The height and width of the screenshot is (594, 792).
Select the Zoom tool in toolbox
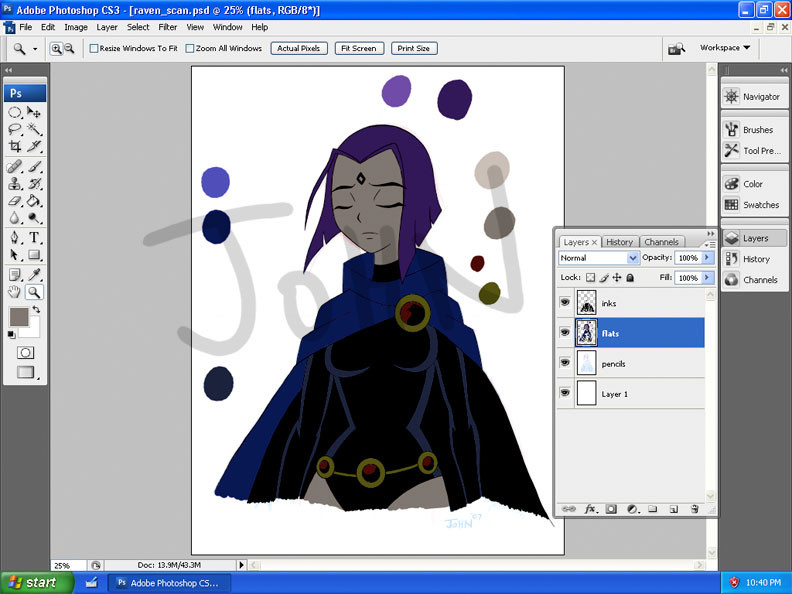pyautogui.click(x=34, y=291)
